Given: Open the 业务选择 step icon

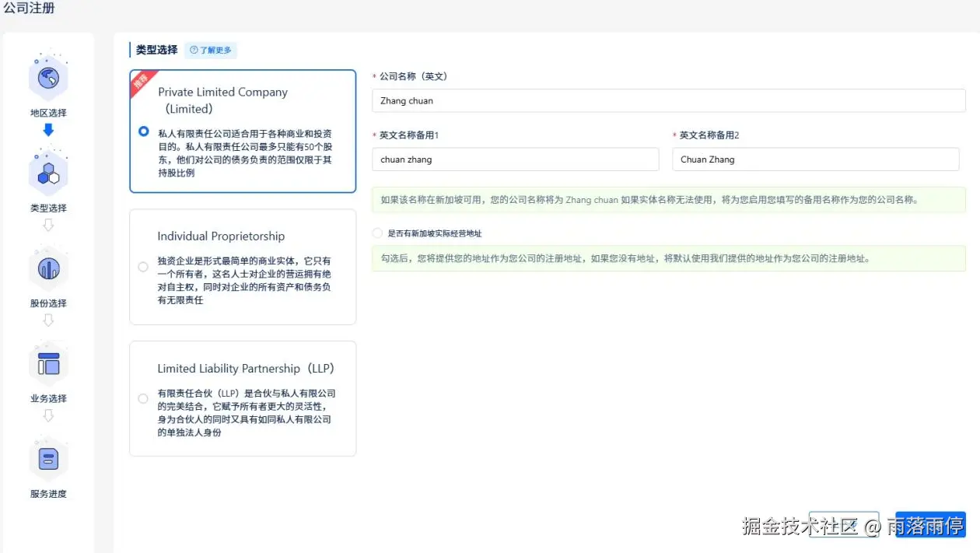Looking at the screenshot, I should click(48, 363).
